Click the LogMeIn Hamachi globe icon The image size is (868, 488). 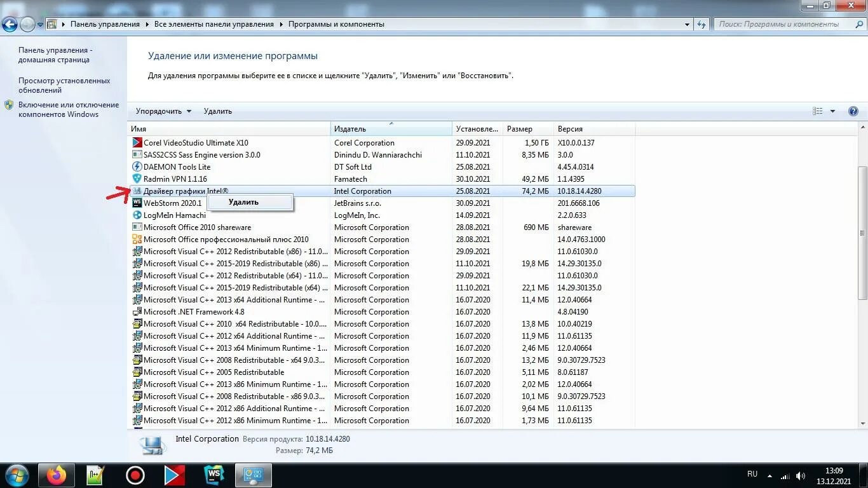137,215
